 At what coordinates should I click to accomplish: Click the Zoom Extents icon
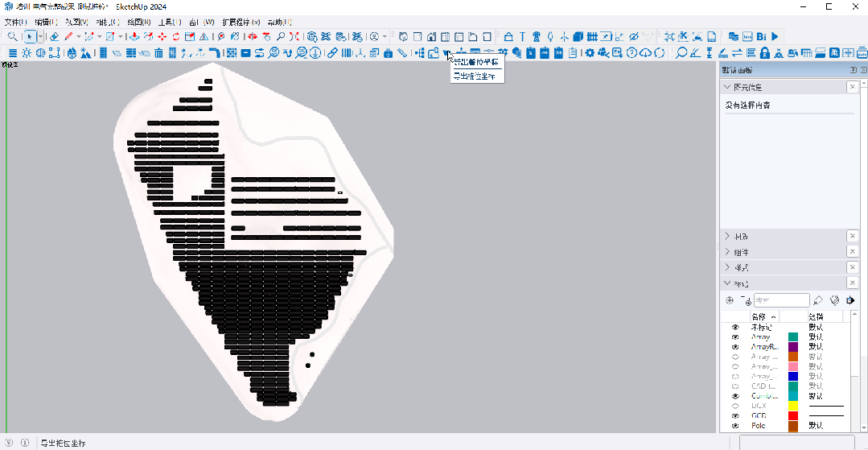(294, 37)
